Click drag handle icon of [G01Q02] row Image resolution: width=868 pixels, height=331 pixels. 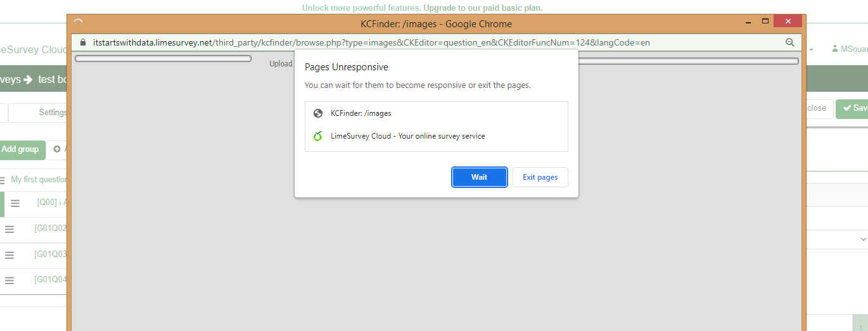pos(10,229)
